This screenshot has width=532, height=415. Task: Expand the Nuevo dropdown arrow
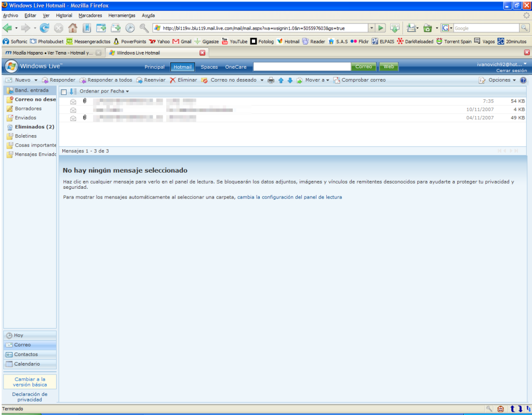36,81
